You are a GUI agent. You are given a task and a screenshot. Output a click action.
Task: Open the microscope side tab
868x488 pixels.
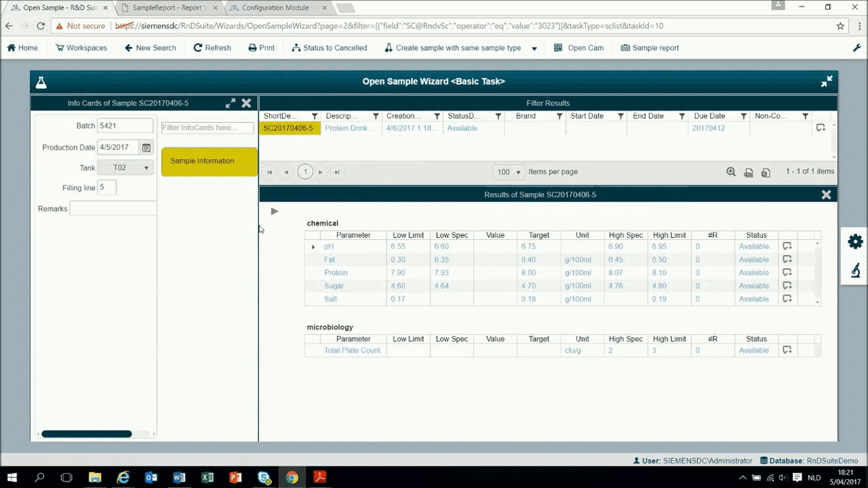[855, 271]
